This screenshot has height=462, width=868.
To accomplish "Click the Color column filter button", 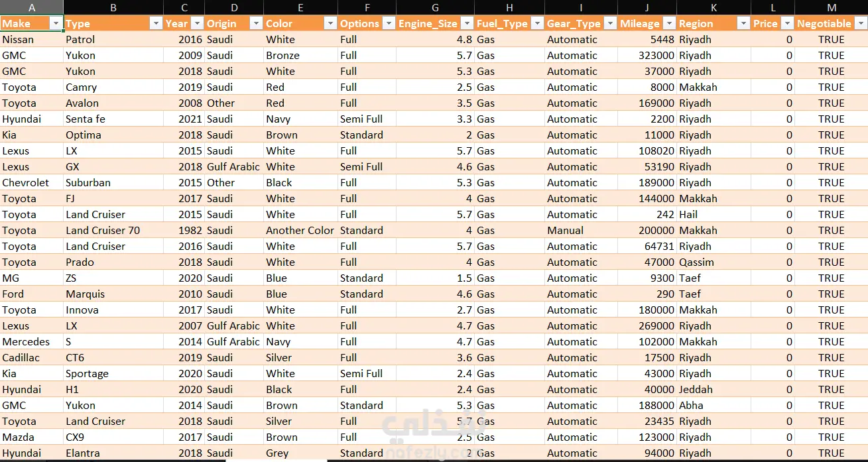I will point(330,23).
